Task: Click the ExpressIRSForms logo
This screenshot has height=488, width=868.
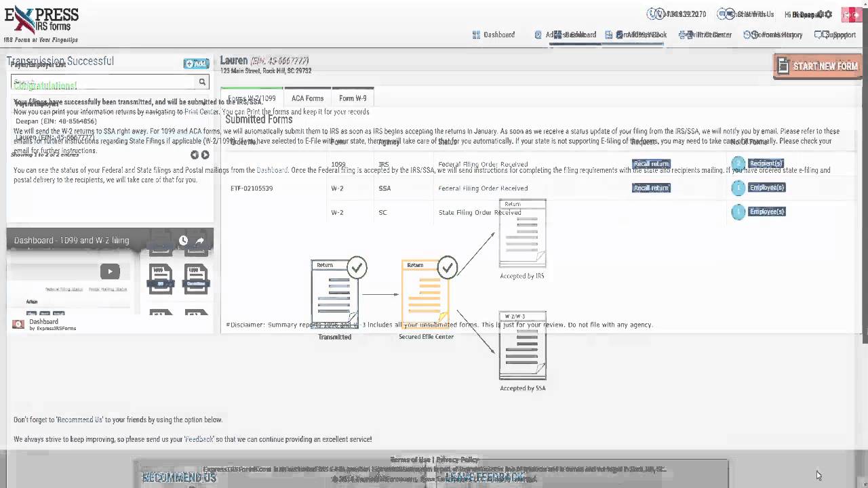Action: point(41,24)
